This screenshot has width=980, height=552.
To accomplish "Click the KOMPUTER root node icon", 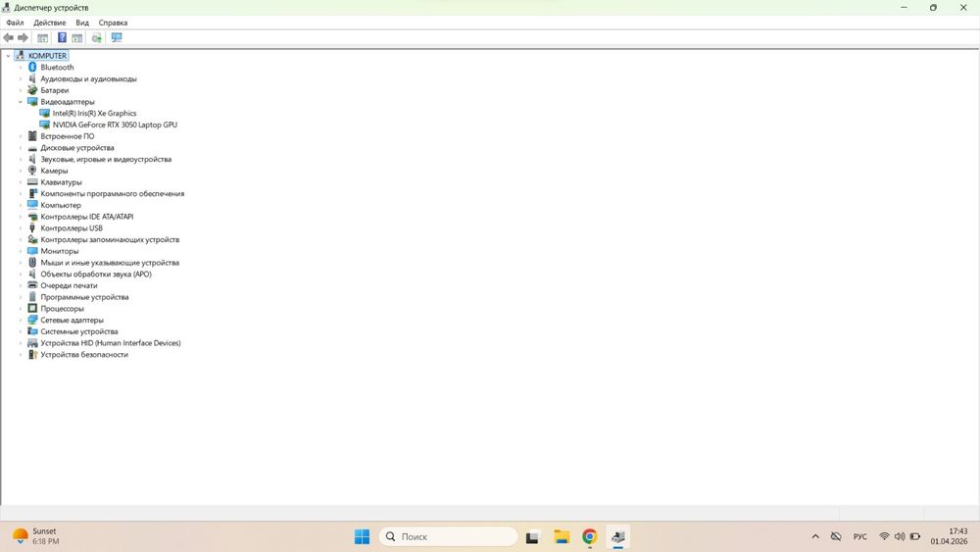I will click(x=20, y=55).
